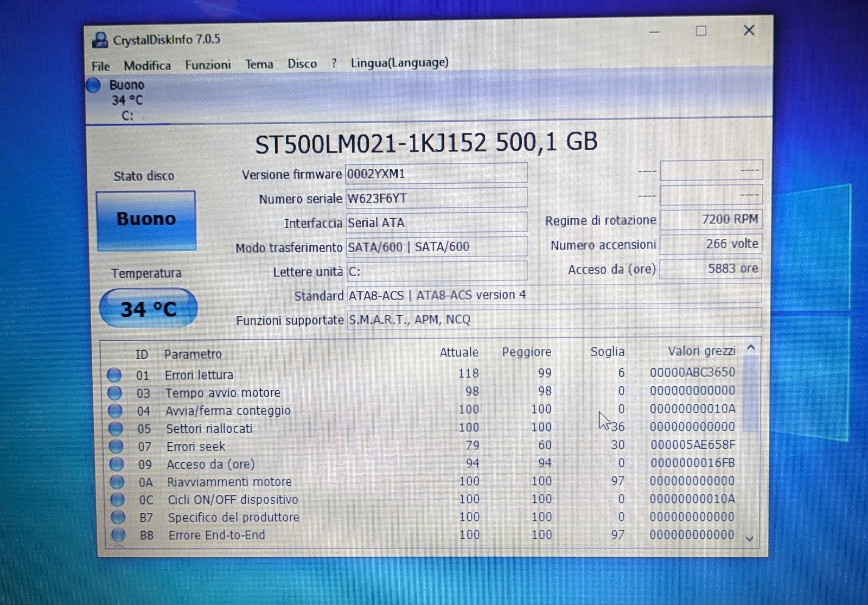Screen dimensions: 868x605
Task: Click the rotation speed field 7200 RPM
Action: (711, 219)
